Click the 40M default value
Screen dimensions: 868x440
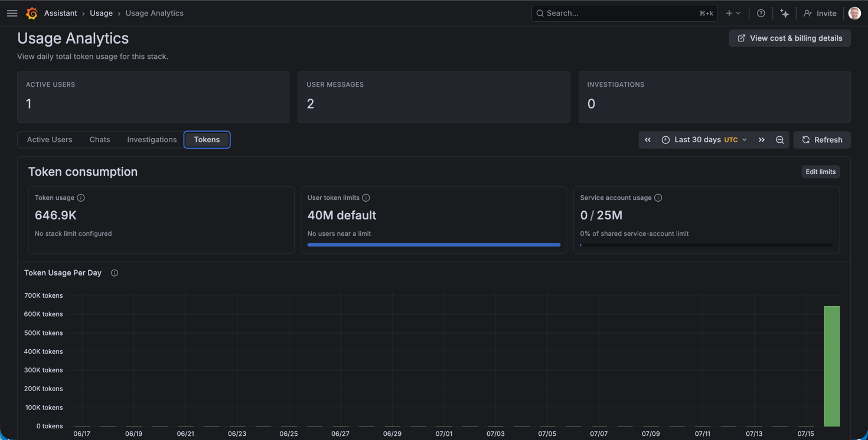tap(342, 215)
